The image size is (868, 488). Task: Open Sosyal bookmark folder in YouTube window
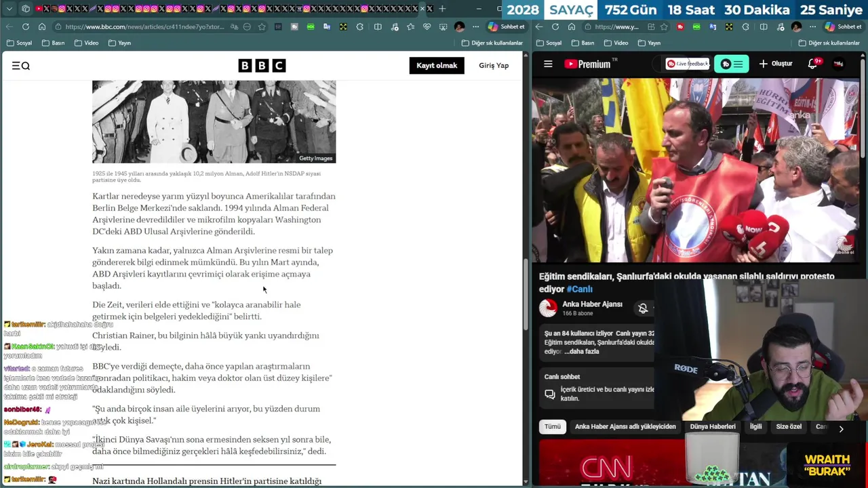point(549,43)
